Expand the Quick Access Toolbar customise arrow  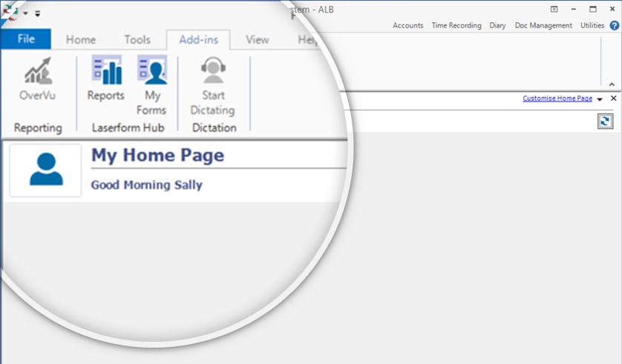click(38, 13)
